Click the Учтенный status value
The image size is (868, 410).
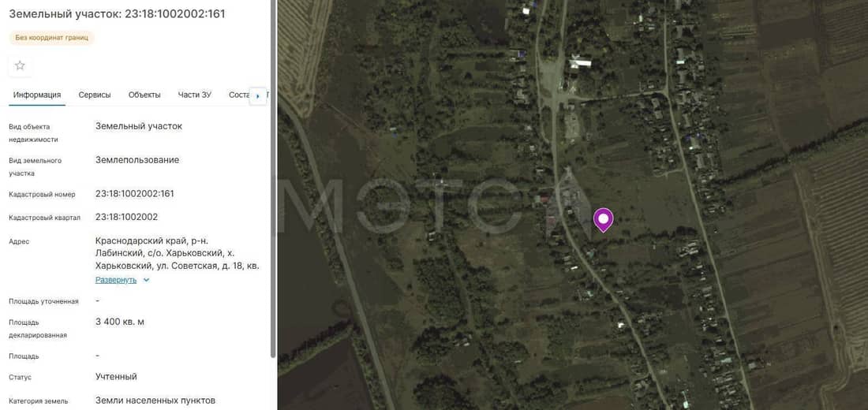coord(116,377)
